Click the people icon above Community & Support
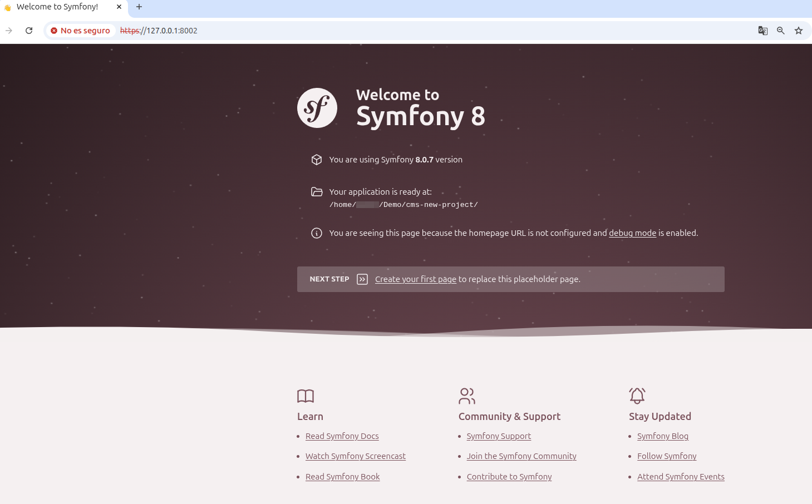Viewport: 812px width, 504px height. (x=467, y=396)
